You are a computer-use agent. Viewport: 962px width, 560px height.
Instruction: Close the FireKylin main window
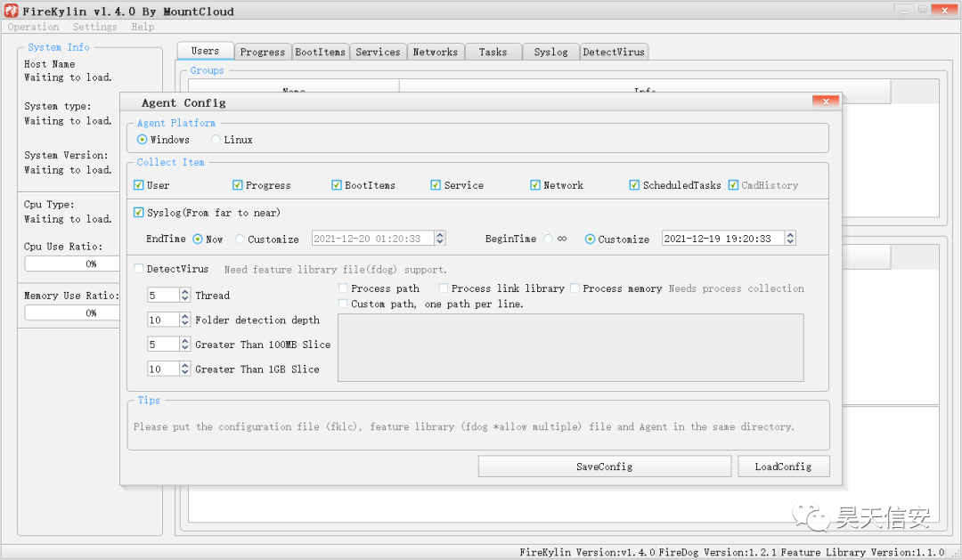(x=944, y=10)
